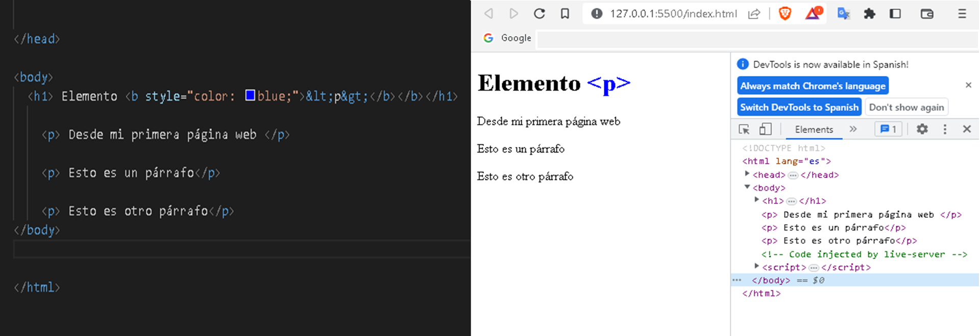Click the browser back arrow

pyautogui.click(x=488, y=14)
